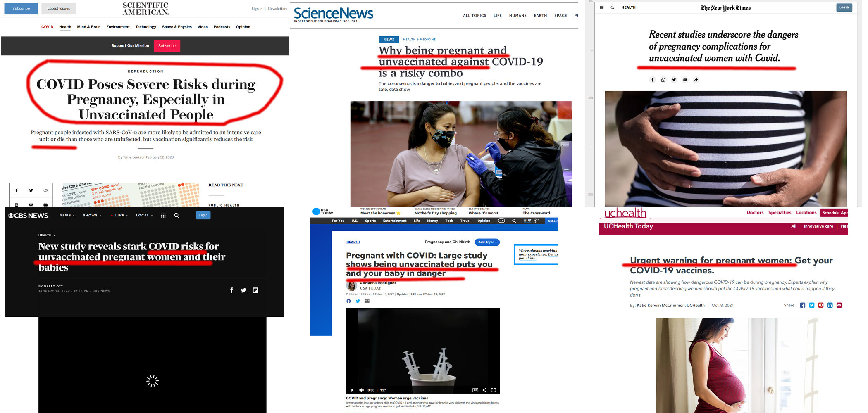Open the Specialties menu on UCHealth
Screen dimensions: 868x413
(x=780, y=213)
